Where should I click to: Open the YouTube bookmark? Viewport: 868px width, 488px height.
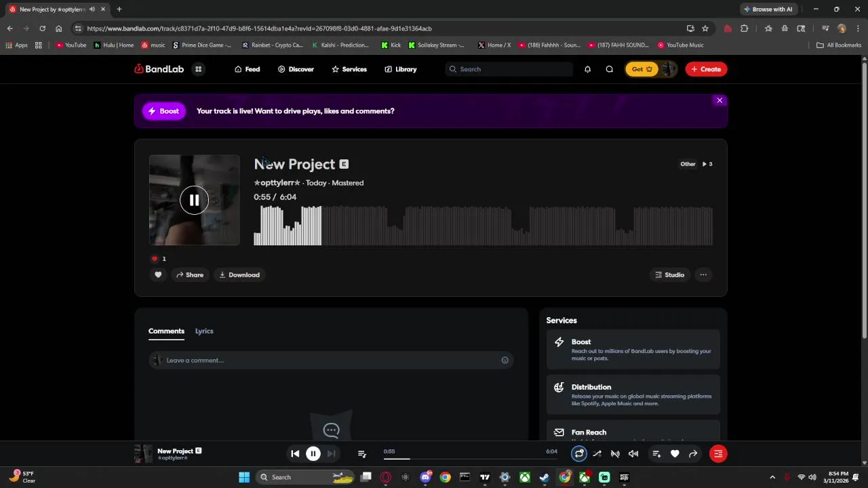click(71, 45)
